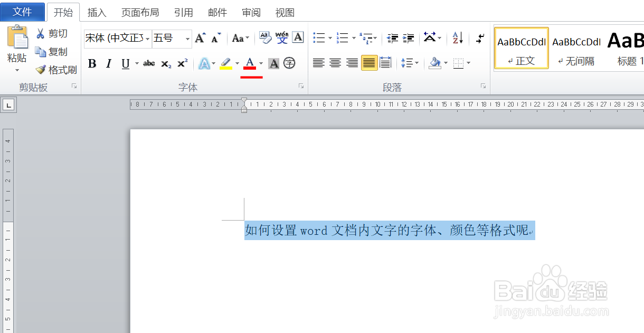Image resolution: width=644 pixels, height=333 pixels.
Task: Open the 剪贴板 pane launcher
Action: [74, 86]
